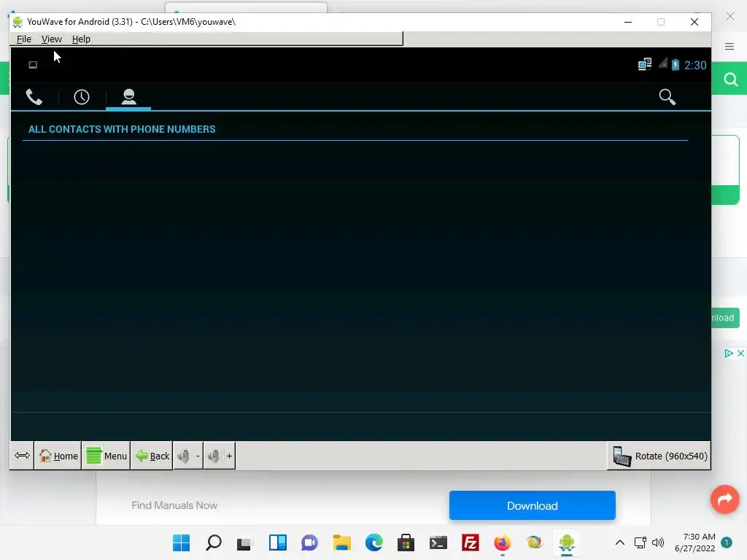747x560 pixels.
Task: Minimize the YouWave window
Action: pos(628,22)
